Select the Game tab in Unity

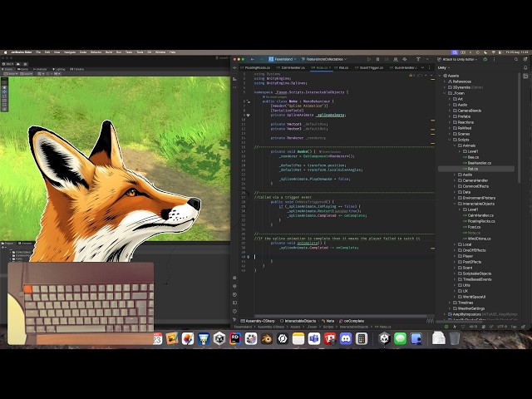(22, 69)
